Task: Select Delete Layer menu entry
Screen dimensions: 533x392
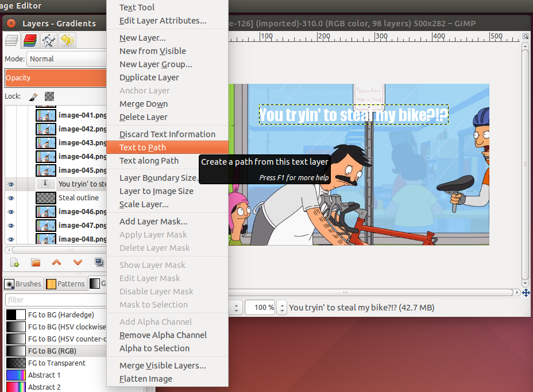Action: [x=167, y=117]
